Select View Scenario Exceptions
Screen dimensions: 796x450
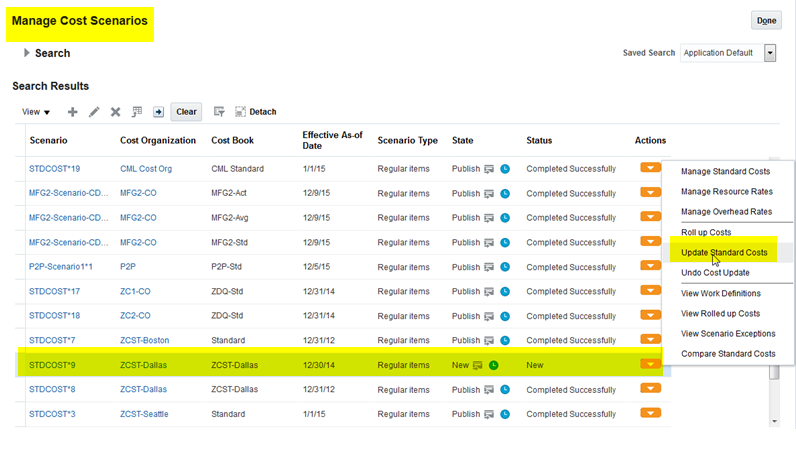pos(728,334)
